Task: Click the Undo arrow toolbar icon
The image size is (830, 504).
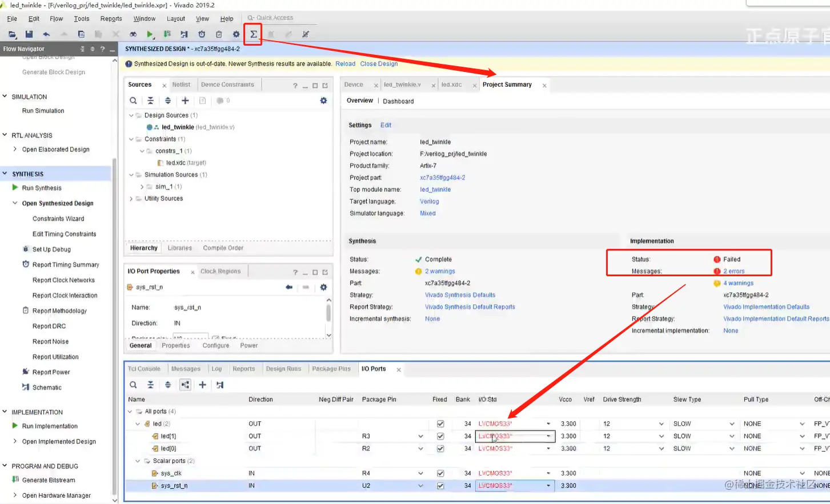Action: (46, 34)
